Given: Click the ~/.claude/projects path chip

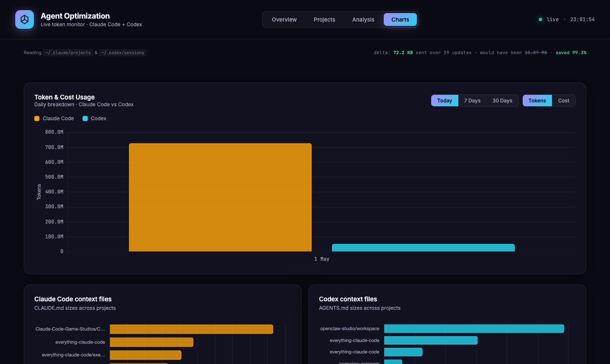Looking at the screenshot, I should click(x=68, y=53).
